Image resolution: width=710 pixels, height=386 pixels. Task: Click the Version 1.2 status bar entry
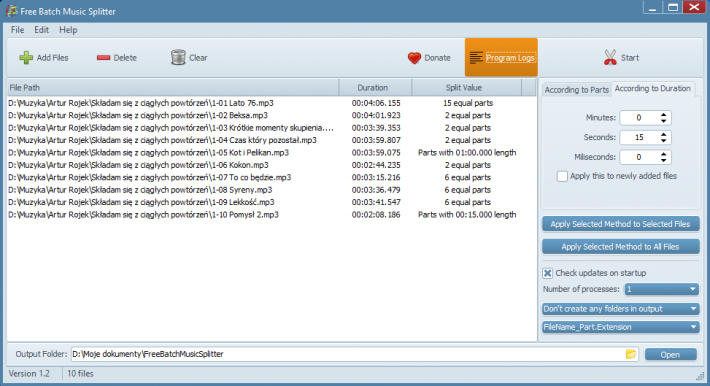(x=29, y=374)
